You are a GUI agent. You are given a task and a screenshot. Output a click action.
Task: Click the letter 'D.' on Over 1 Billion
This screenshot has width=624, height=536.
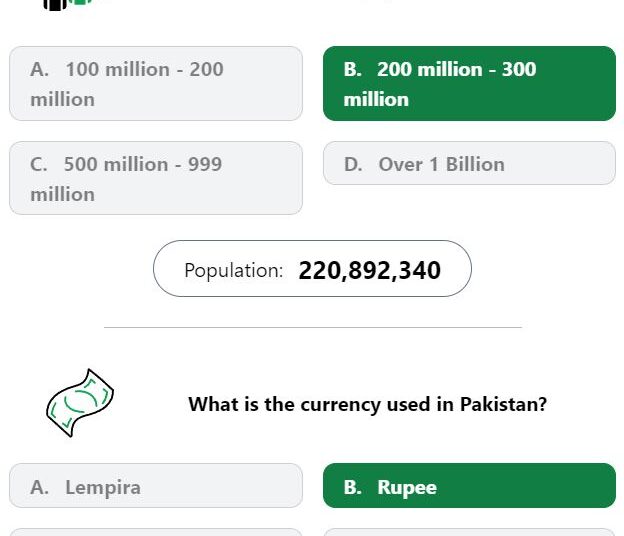click(x=353, y=164)
